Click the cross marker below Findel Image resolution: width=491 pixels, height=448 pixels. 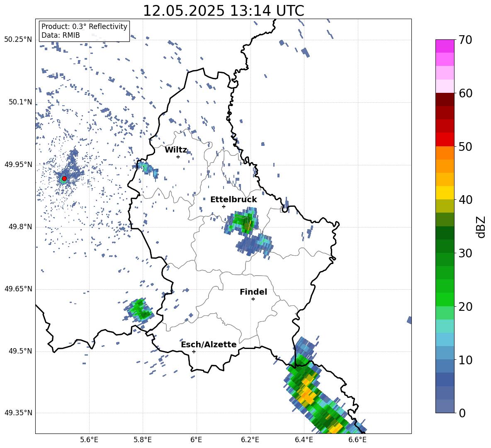(253, 299)
